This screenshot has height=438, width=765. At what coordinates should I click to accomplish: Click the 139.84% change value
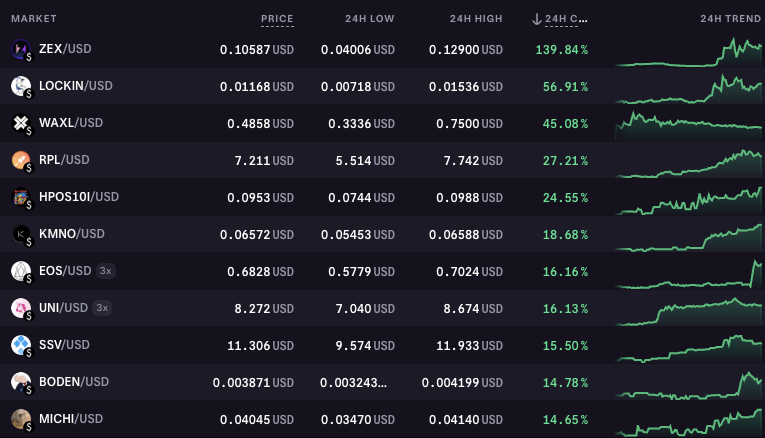(562, 50)
